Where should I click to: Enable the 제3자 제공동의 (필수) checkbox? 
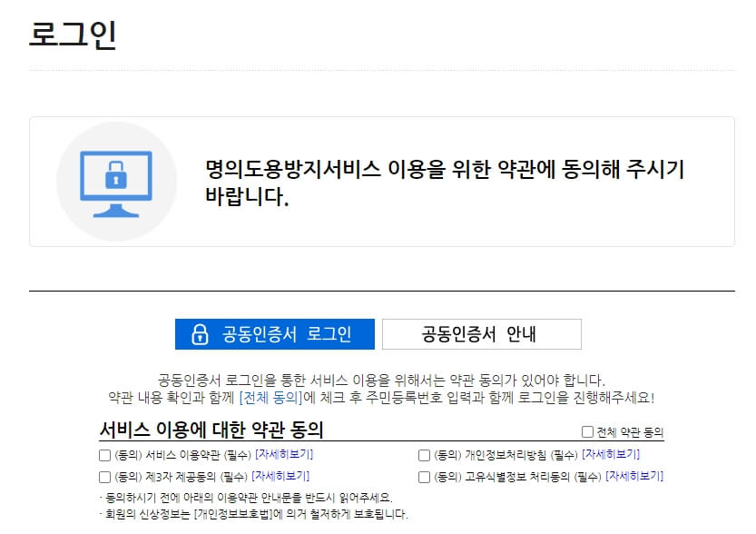[104, 477]
